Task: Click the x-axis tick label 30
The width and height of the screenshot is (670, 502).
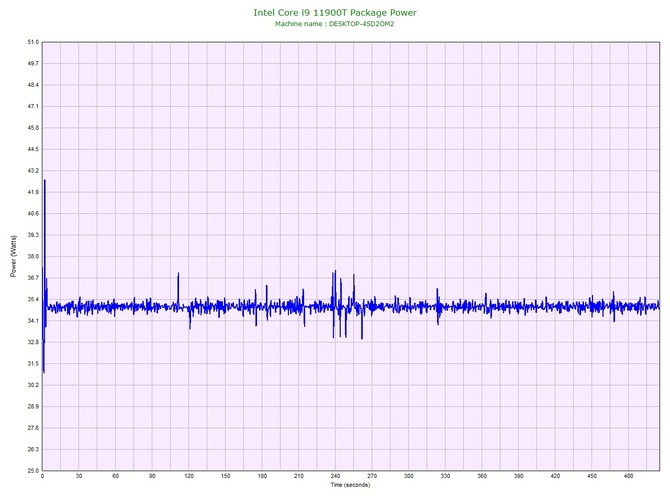Action: click(79, 476)
